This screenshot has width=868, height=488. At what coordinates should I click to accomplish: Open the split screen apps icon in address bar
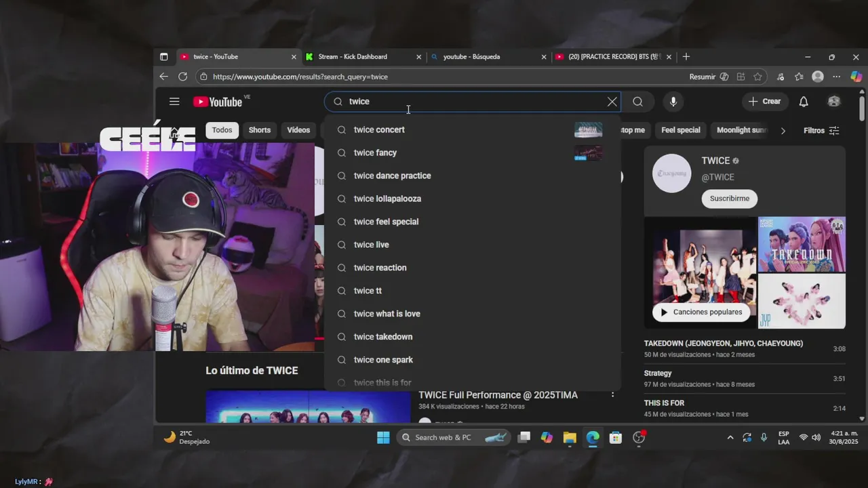(741, 77)
